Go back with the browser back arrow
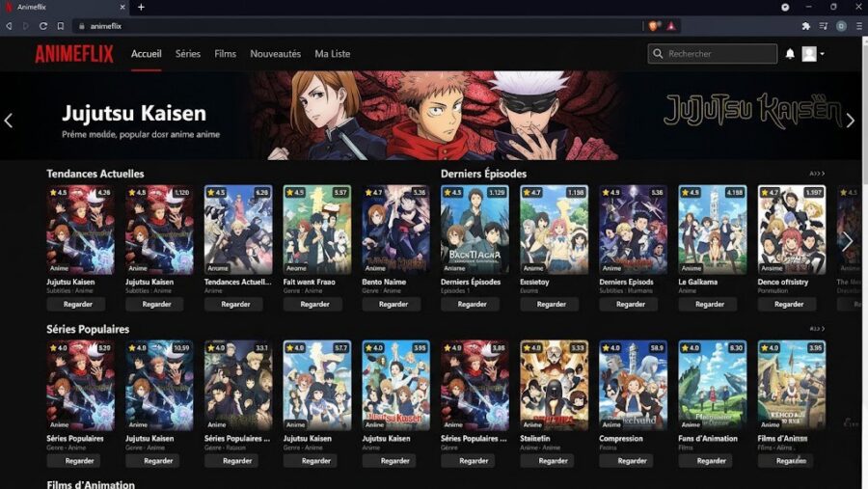The height and width of the screenshot is (489, 868). pos(9,26)
